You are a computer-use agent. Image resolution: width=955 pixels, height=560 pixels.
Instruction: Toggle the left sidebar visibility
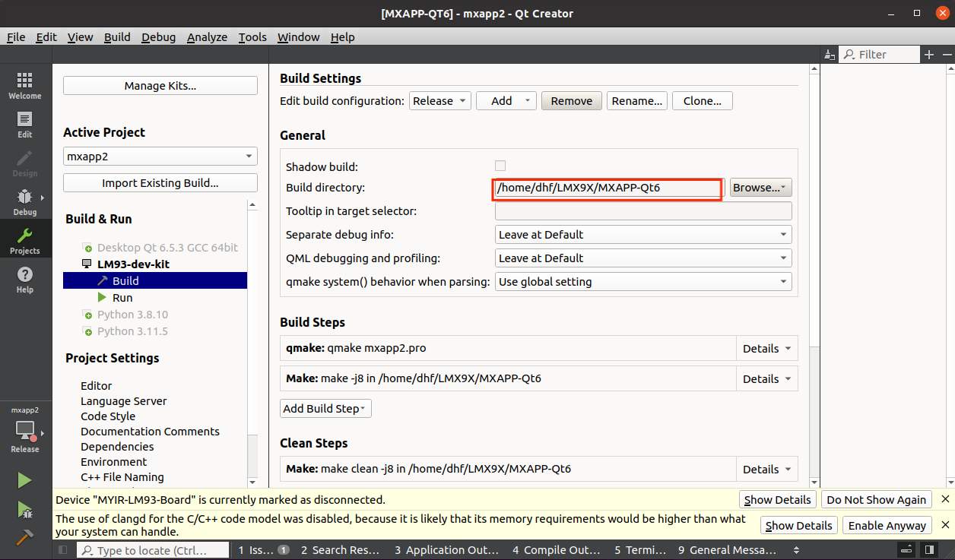[63, 550]
